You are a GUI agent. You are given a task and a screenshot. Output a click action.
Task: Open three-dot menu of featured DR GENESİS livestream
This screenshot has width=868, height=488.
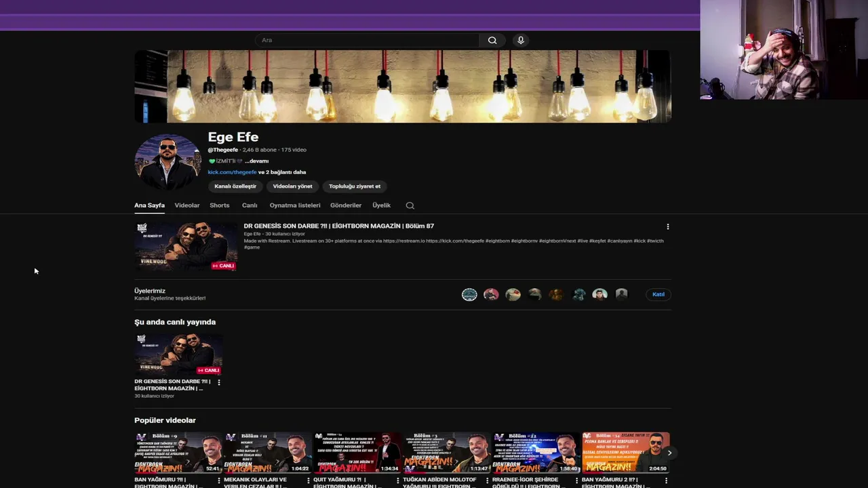tap(667, 226)
